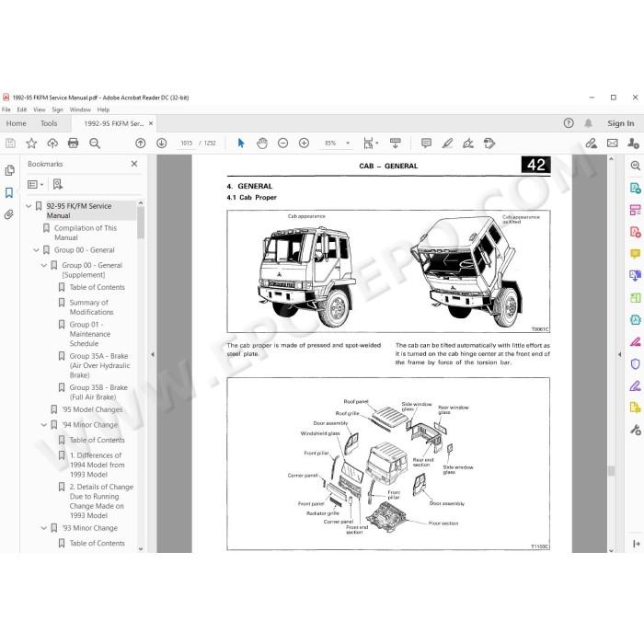Send file by email envelope icon
This screenshot has width=644, height=644.
click(x=613, y=144)
